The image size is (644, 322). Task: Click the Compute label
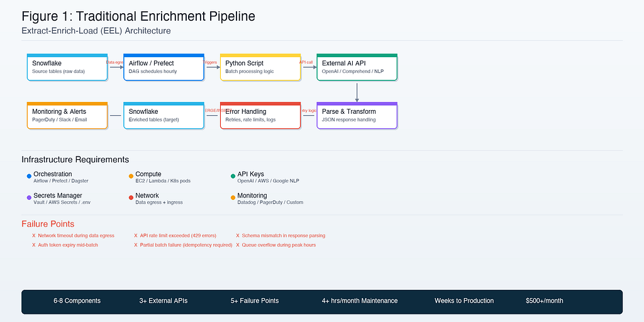point(148,174)
